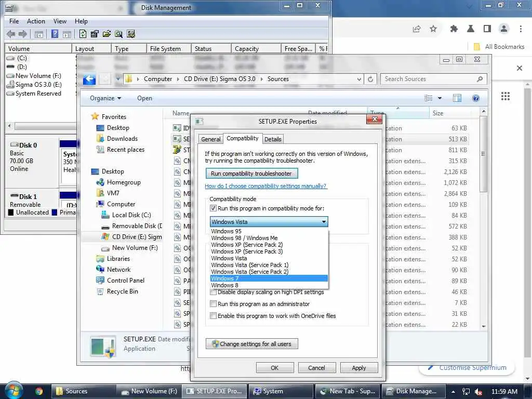Open All Bookmarks folder in browser
This screenshot has width=532, height=399.
(x=499, y=47)
